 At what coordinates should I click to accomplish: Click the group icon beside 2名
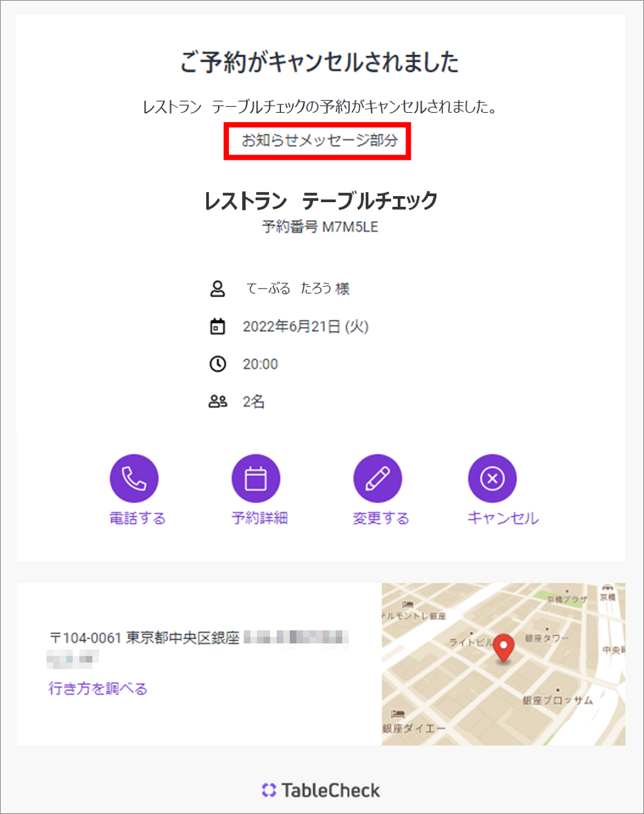coord(218,402)
